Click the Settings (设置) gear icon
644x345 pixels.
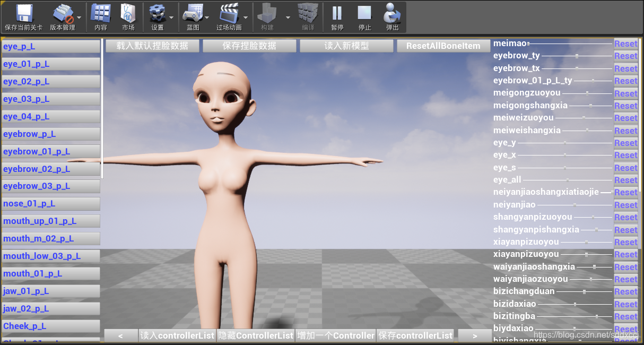(157, 13)
